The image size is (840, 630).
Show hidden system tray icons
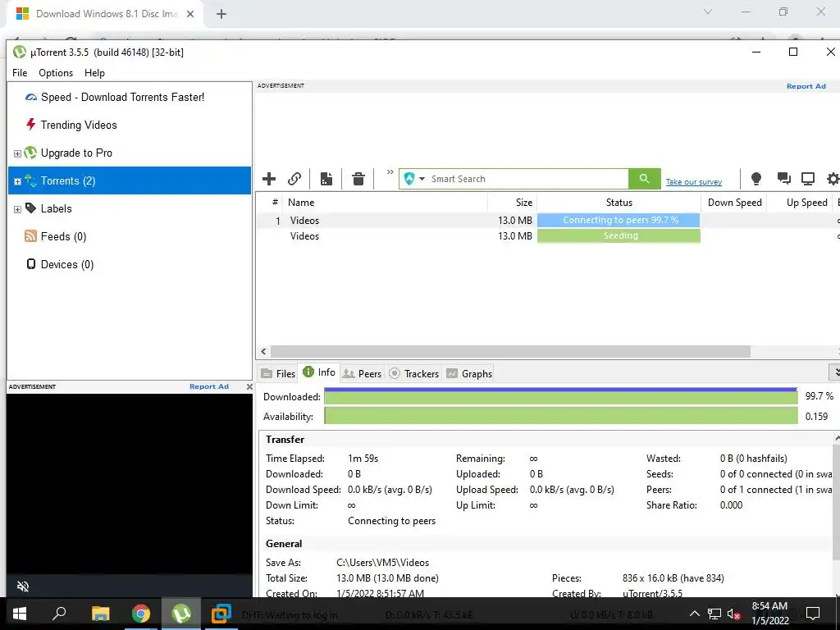694,614
